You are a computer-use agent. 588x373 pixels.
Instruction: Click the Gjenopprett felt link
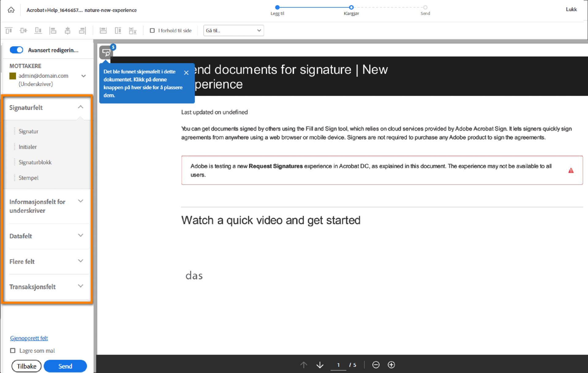tap(29, 338)
